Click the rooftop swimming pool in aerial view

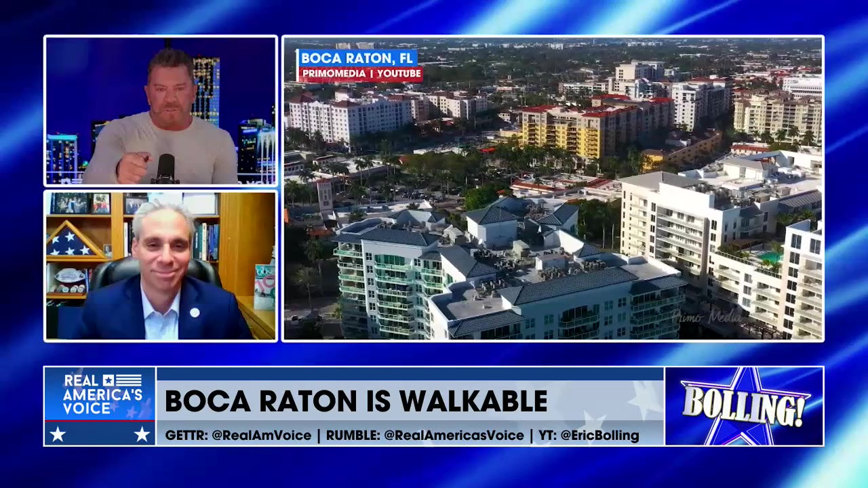(770, 258)
